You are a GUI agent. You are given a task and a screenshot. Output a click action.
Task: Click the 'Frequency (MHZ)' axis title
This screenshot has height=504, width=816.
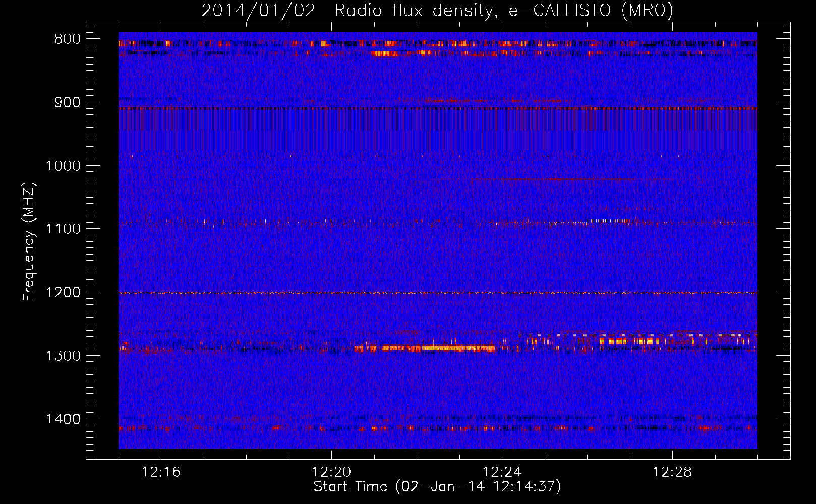[x=29, y=241]
